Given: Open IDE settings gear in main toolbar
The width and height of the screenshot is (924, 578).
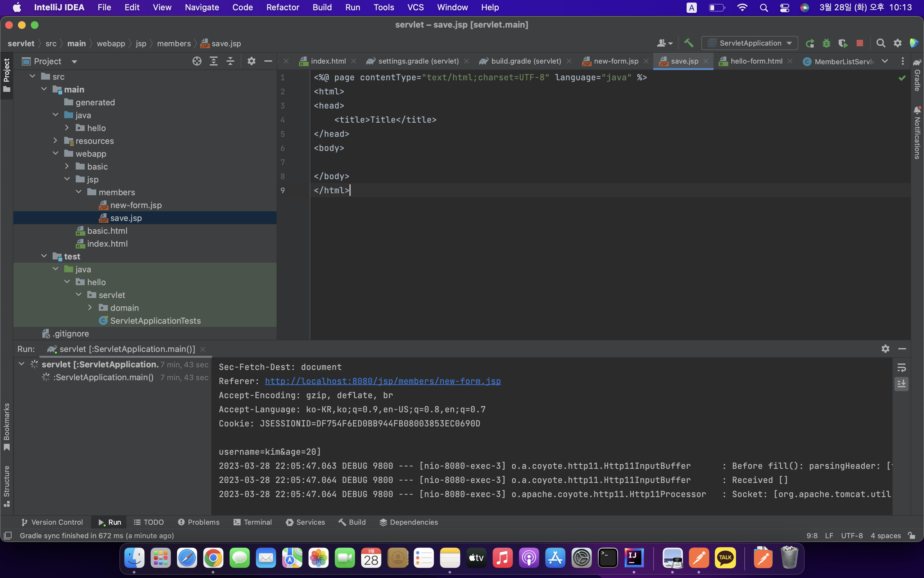Looking at the screenshot, I should tap(898, 43).
